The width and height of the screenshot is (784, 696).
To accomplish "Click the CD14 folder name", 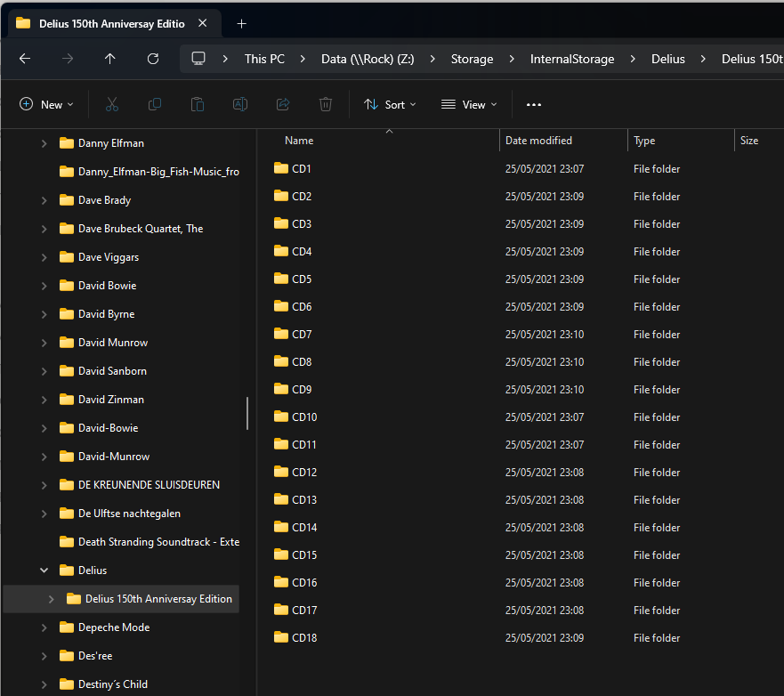I will pos(304,527).
